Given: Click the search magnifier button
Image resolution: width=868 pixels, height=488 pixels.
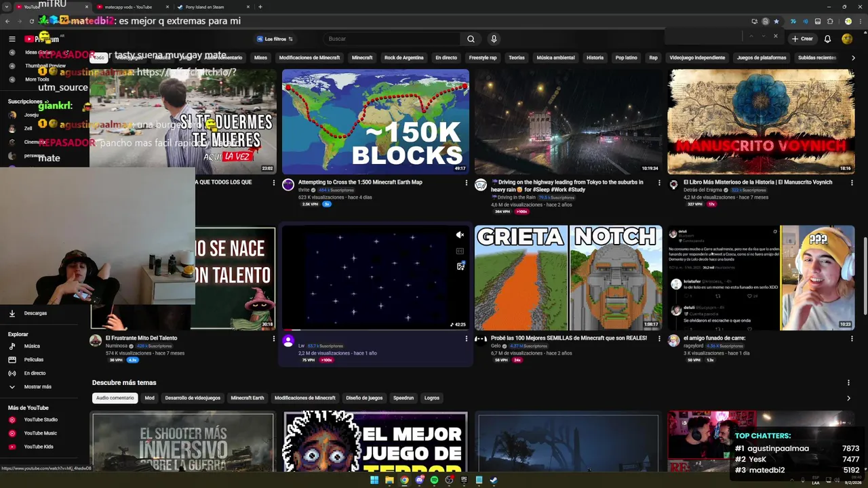Looking at the screenshot, I should [471, 39].
